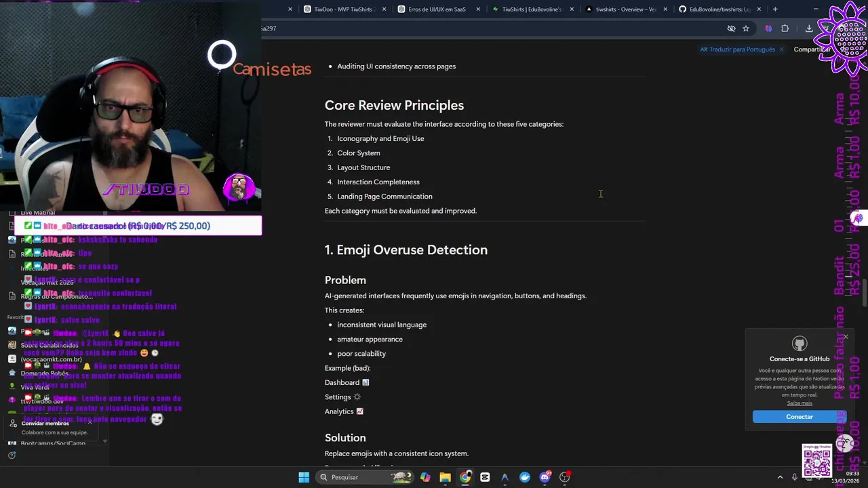
Task: Close the Conecte-se a GitHub card
Action: coord(846,337)
